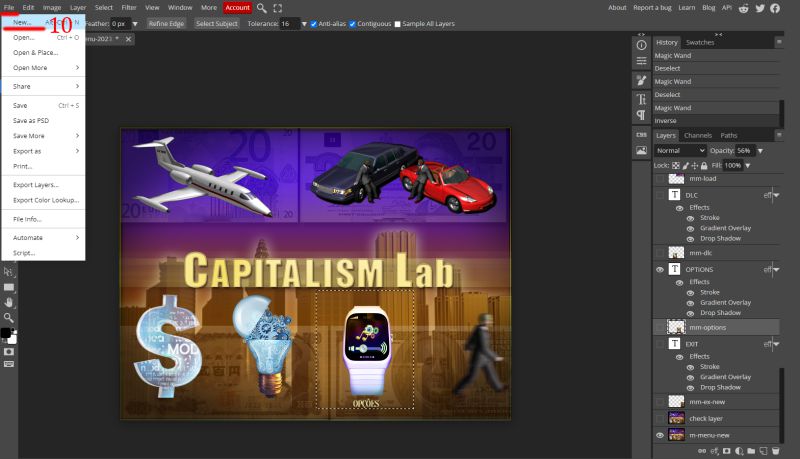This screenshot has height=459, width=800.
Task: Open the Reddit social icon
Action: coord(744,8)
